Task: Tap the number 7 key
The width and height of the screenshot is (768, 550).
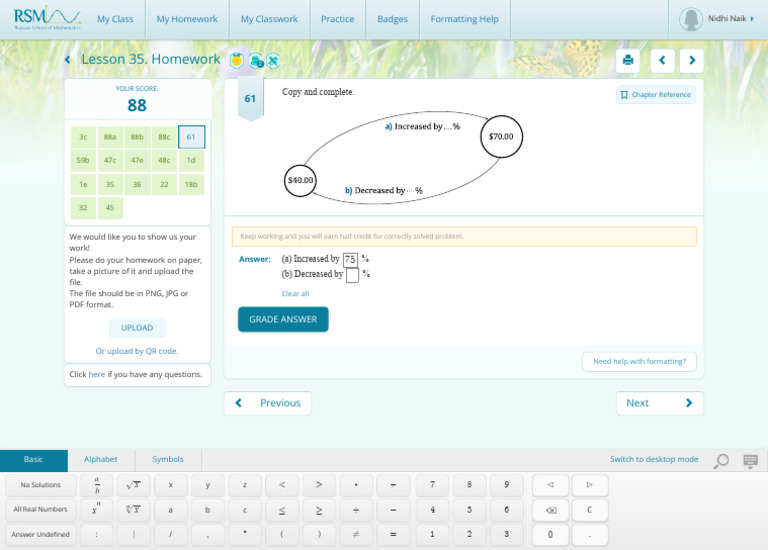Action: pyautogui.click(x=432, y=485)
